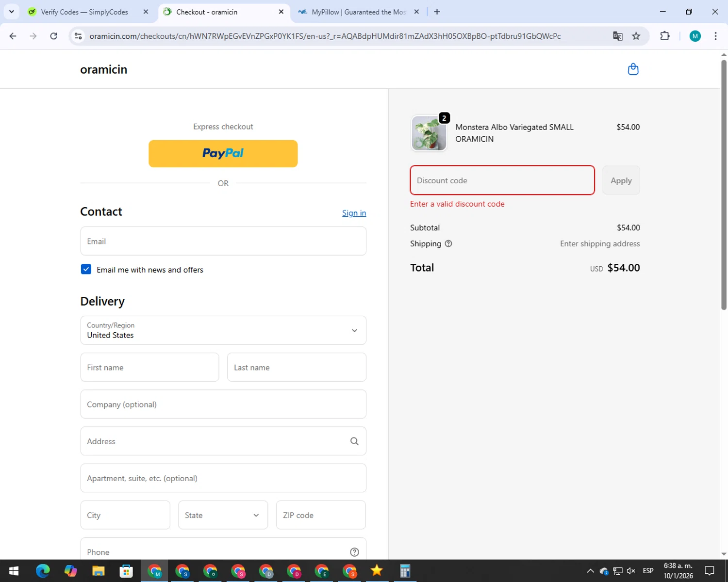Image resolution: width=728 pixels, height=582 pixels.
Task: Switch to the Verify Codes — SimplyCodes tab
Action: [x=84, y=12]
